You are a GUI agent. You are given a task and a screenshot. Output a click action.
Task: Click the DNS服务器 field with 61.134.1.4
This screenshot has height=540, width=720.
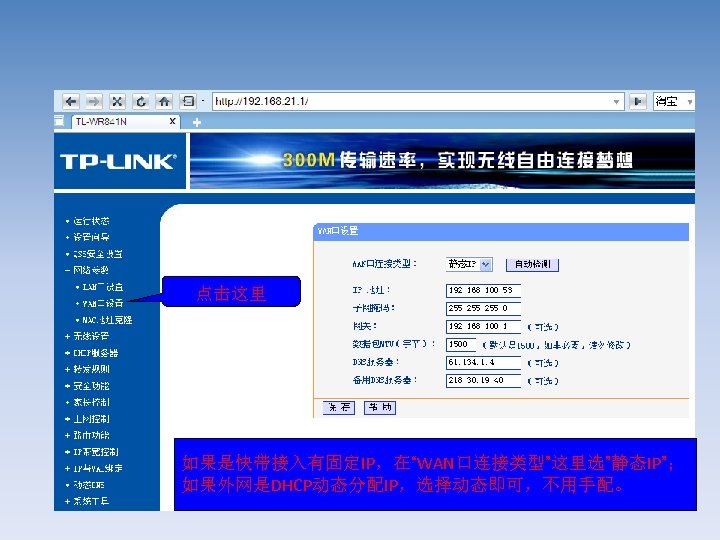(x=483, y=362)
